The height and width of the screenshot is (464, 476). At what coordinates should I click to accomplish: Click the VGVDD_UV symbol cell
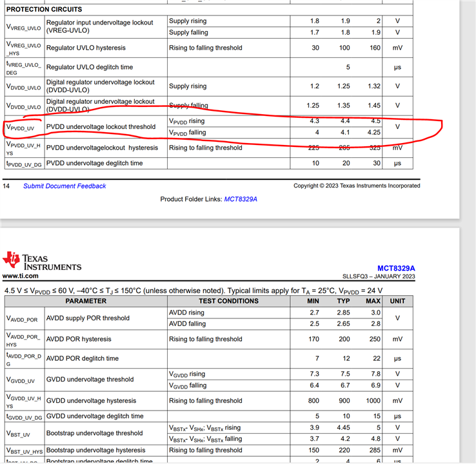click(x=25, y=380)
